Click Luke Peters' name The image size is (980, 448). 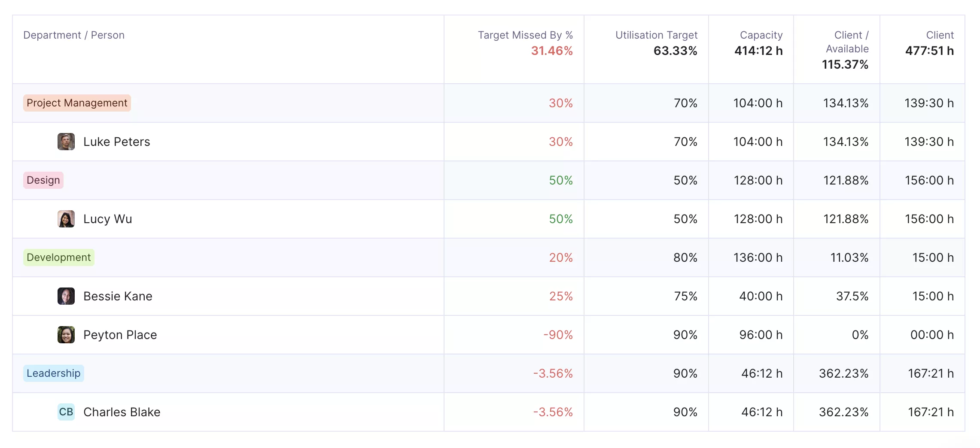[117, 142]
